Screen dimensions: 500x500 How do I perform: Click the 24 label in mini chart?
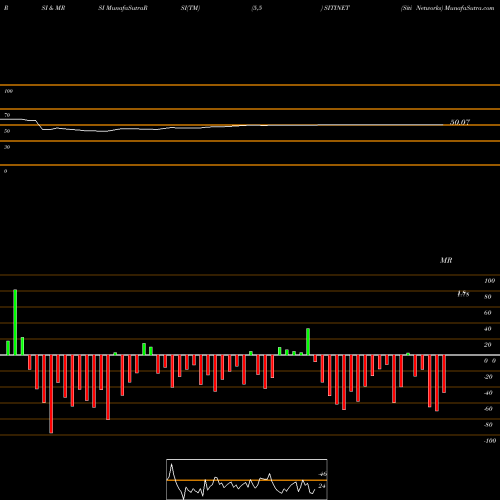tap(322, 486)
